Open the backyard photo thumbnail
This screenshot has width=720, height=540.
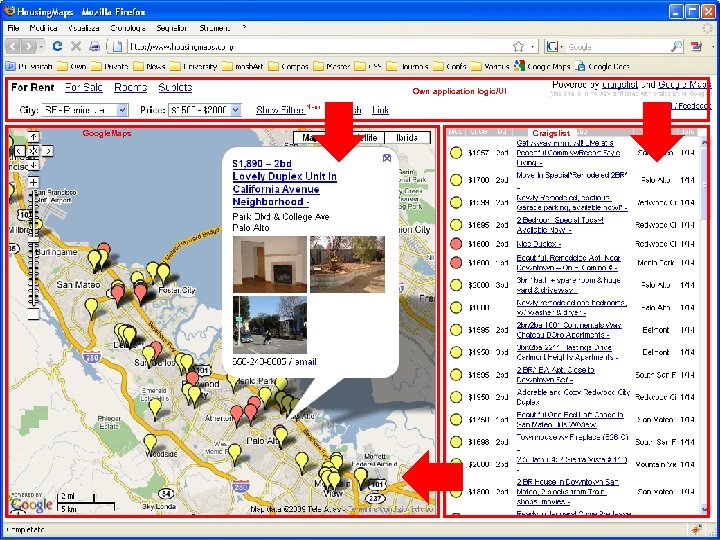(x=347, y=264)
